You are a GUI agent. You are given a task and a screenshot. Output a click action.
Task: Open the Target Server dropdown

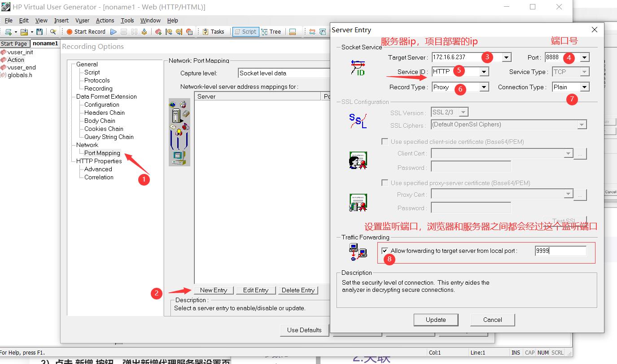coord(507,57)
